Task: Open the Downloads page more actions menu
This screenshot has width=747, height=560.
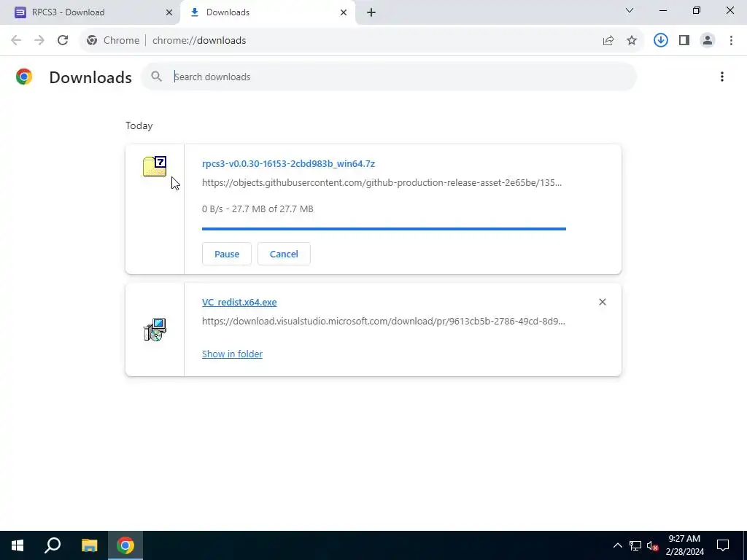Action: (x=722, y=77)
